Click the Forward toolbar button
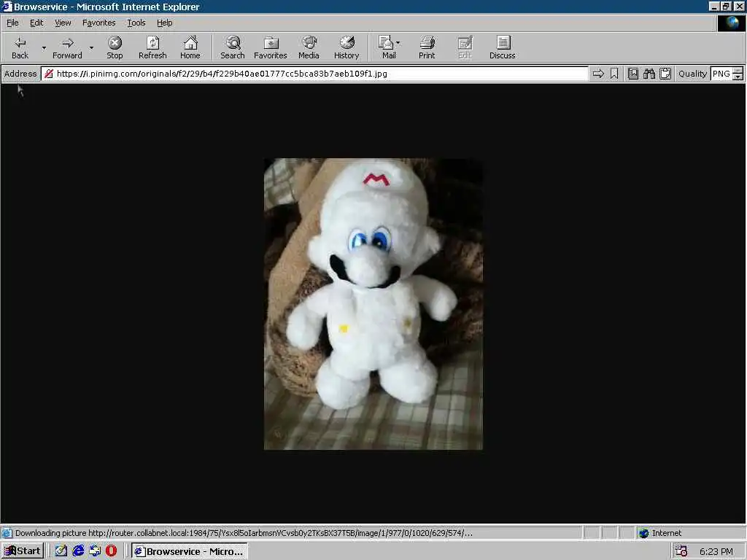Image resolution: width=747 pixels, height=560 pixels. click(67, 47)
